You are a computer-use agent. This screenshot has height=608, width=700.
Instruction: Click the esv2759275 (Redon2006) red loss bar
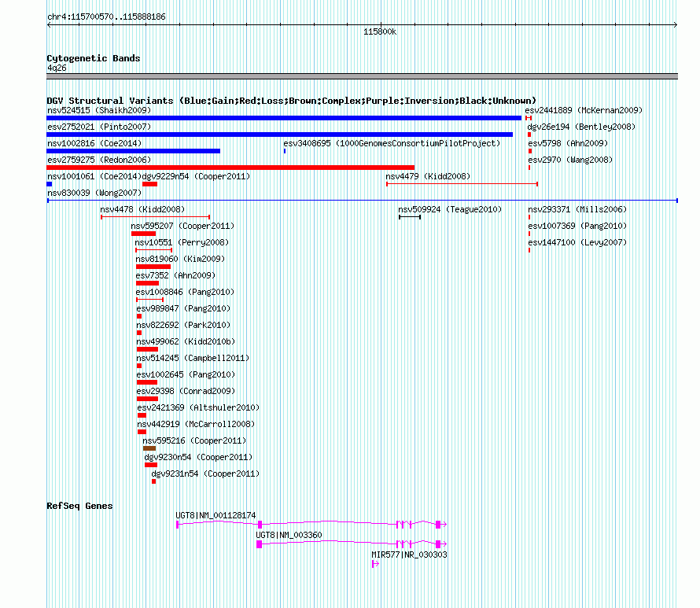(x=230, y=168)
